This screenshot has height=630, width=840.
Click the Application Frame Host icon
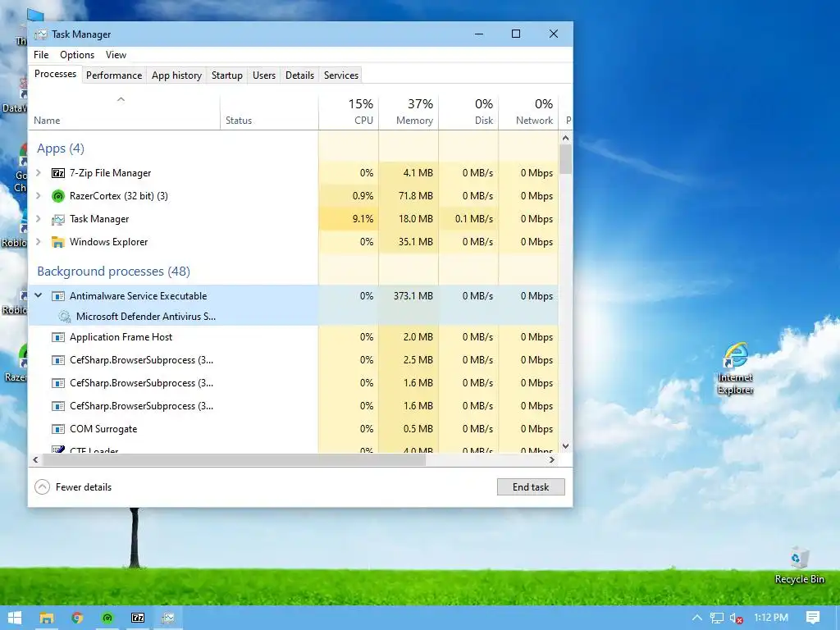[58, 337]
